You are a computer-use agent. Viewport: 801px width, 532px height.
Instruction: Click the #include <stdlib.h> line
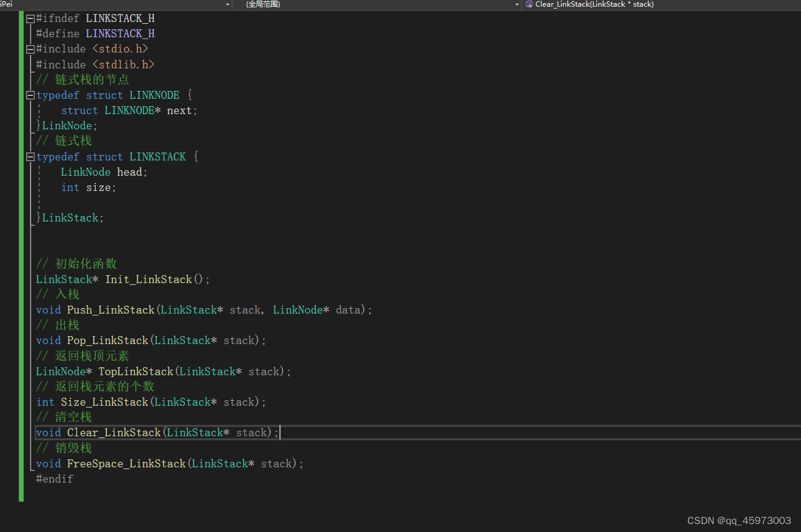click(x=95, y=65)
